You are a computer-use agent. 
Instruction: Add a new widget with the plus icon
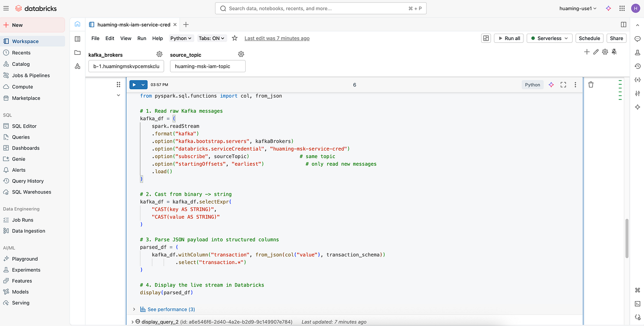click(586, 52)
